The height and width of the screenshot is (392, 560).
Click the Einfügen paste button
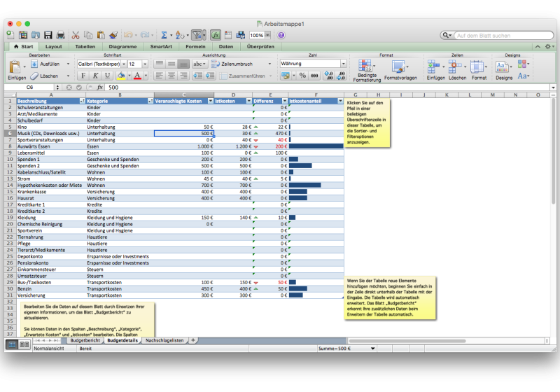point(15,69)
